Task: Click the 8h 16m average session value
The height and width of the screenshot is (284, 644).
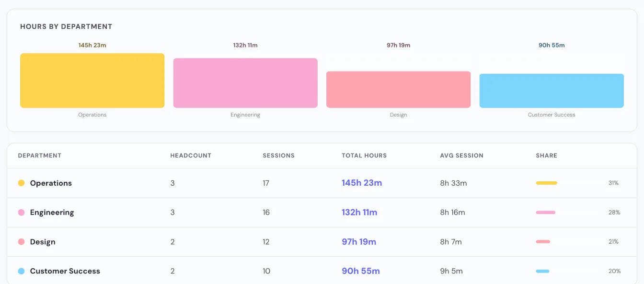Action: pyautogui.click(x=452, y=213)
